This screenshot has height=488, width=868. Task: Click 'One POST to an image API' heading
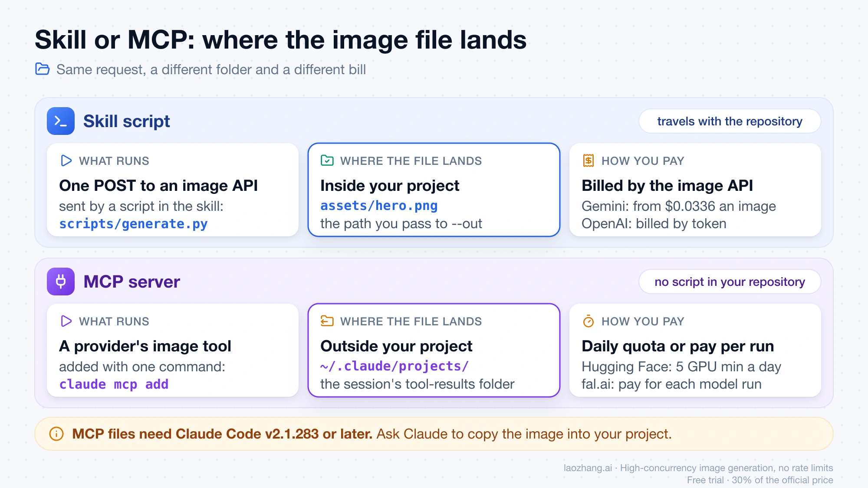[158, 185]
